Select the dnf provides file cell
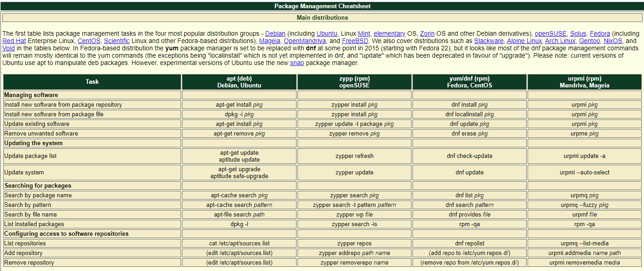 (x=470, y=215)
